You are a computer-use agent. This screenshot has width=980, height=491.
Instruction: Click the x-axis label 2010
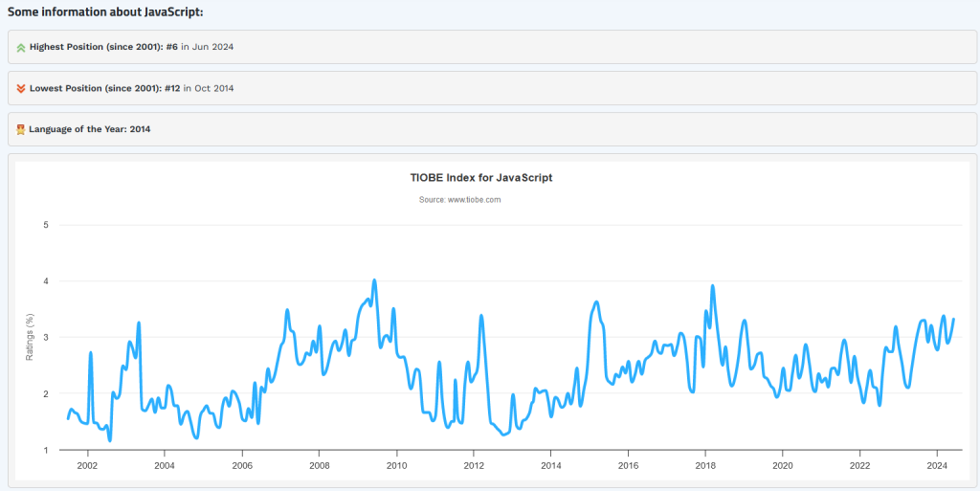pos(396,465)
